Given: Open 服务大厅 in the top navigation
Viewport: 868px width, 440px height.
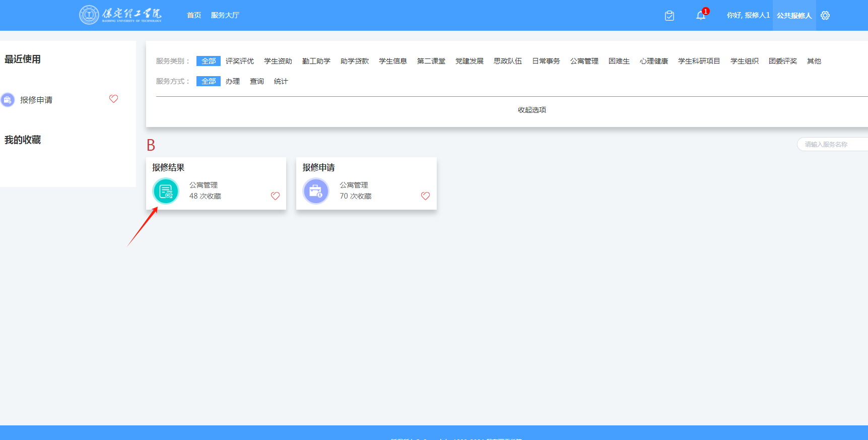Looking at the screenshot, I should click(225, 16).
